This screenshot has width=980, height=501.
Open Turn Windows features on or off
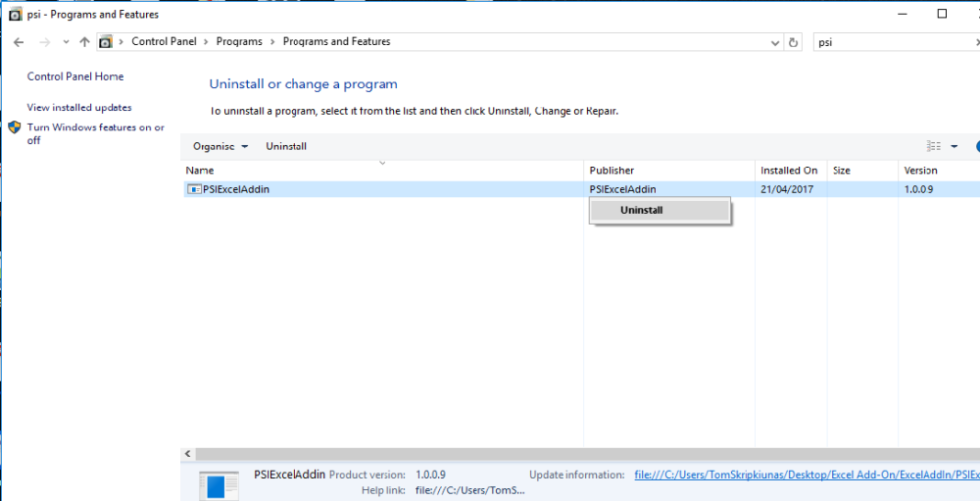[x=96, y=134]
